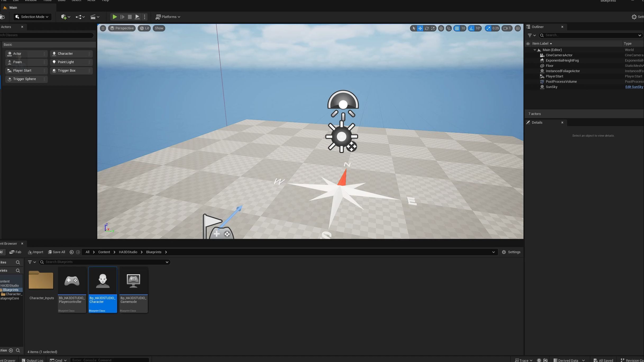Toggle grid snapping on the viewport toolbar

[457, 28]
